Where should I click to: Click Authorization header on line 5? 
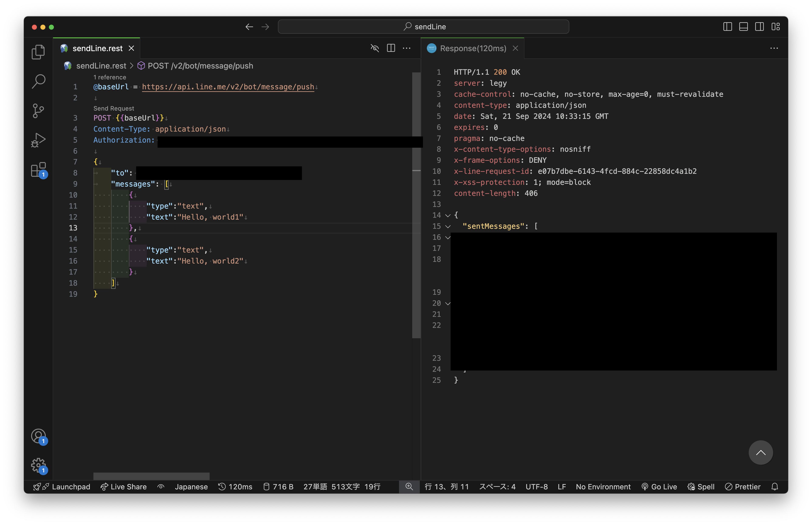pyautogui.click(x=124, y=140)
